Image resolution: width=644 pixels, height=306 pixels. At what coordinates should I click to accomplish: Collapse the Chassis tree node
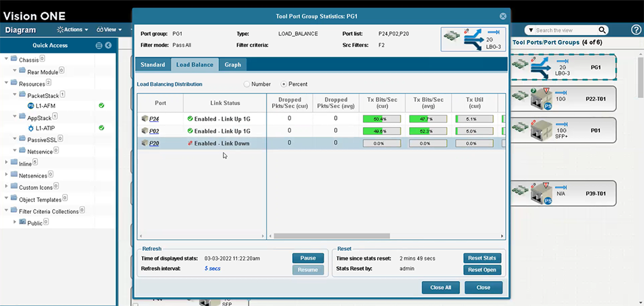point(6,59)
